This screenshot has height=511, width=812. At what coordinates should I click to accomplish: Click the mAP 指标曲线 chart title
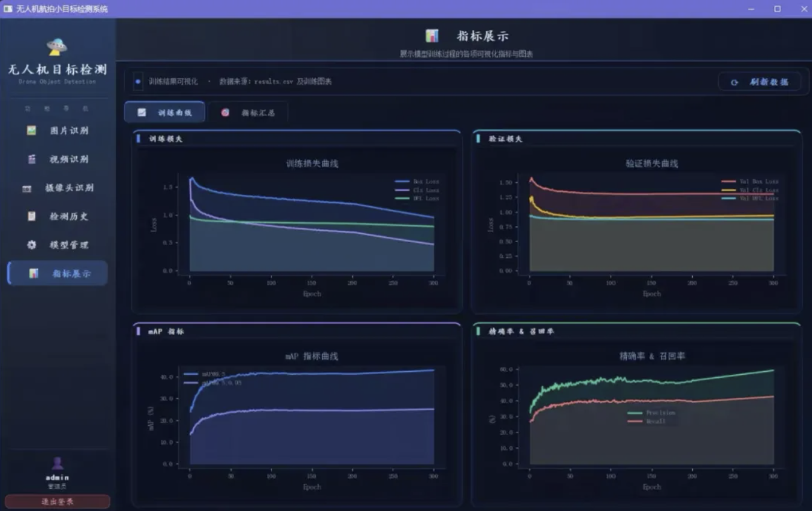tap(312, 357)
